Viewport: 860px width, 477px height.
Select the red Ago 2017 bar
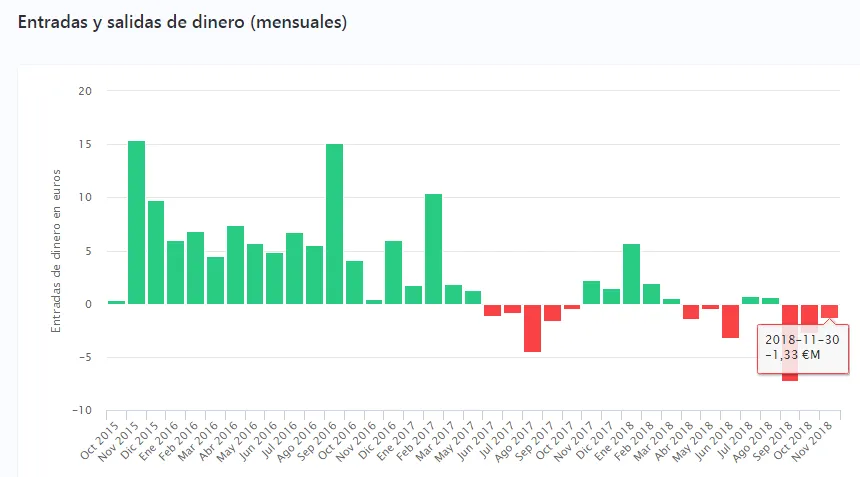coord(532,328)
